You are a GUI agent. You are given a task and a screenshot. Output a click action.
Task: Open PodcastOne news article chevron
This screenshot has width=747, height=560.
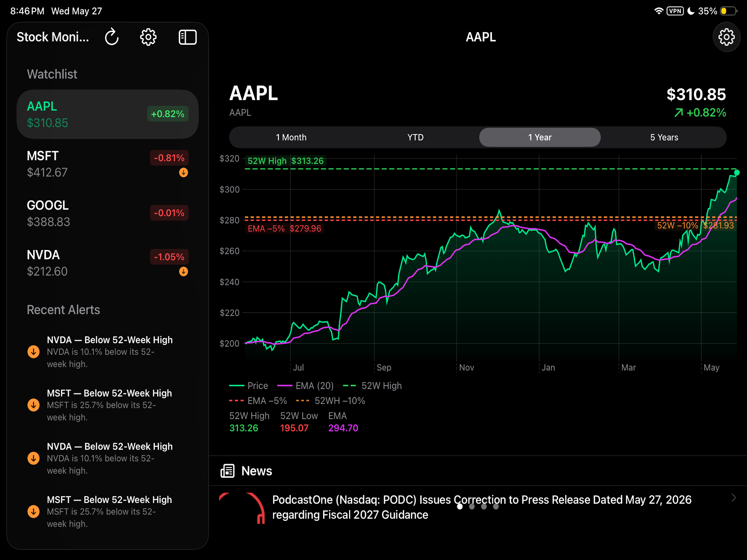[x=733, y=498]
